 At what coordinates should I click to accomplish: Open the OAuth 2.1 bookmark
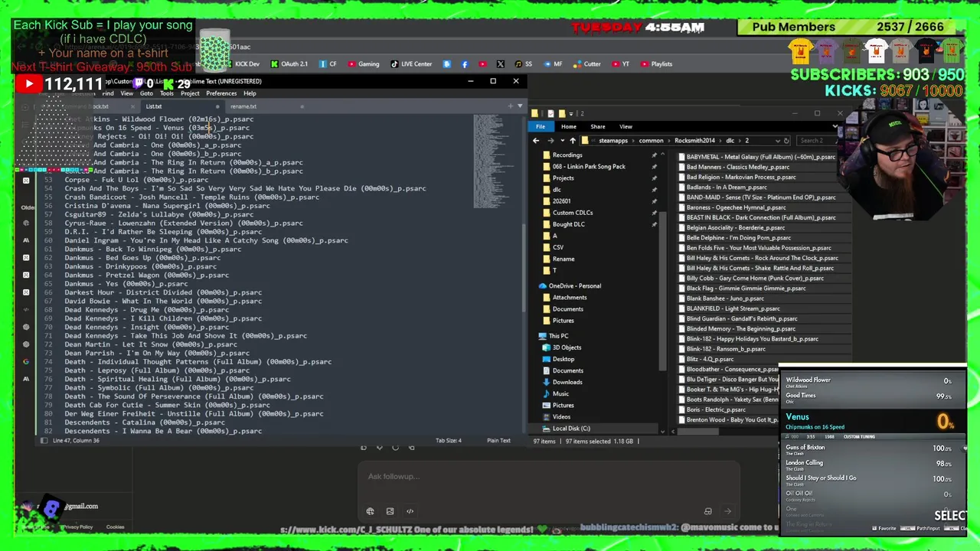coord(289,64)
